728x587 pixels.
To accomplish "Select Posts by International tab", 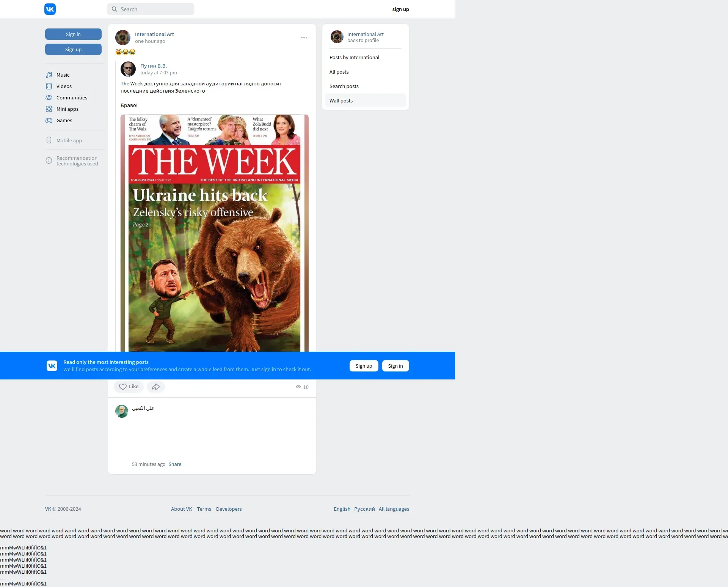I will (x=365, y=57).
